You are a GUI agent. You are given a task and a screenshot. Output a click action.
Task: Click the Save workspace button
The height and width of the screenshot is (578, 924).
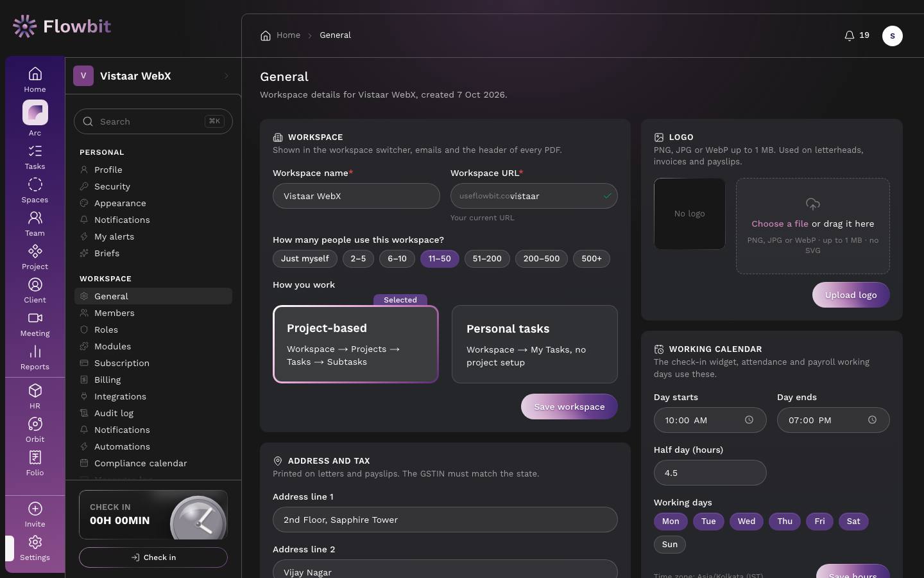(x=569, y=407)
